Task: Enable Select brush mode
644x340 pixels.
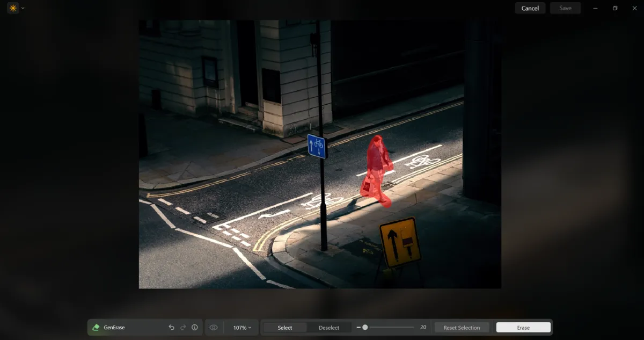Action: 284,327
